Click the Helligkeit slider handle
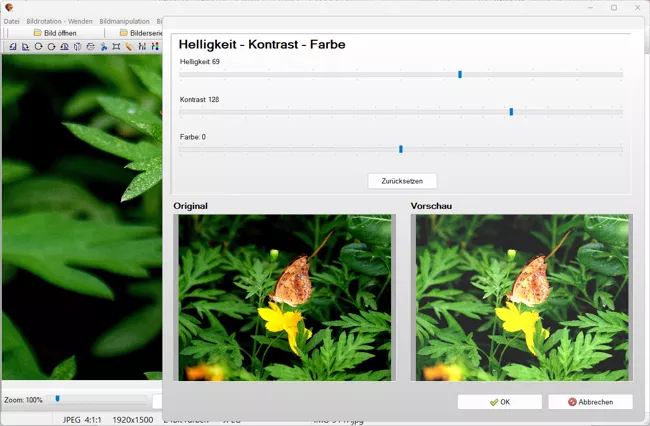The image size is (650, 426). 460,75
